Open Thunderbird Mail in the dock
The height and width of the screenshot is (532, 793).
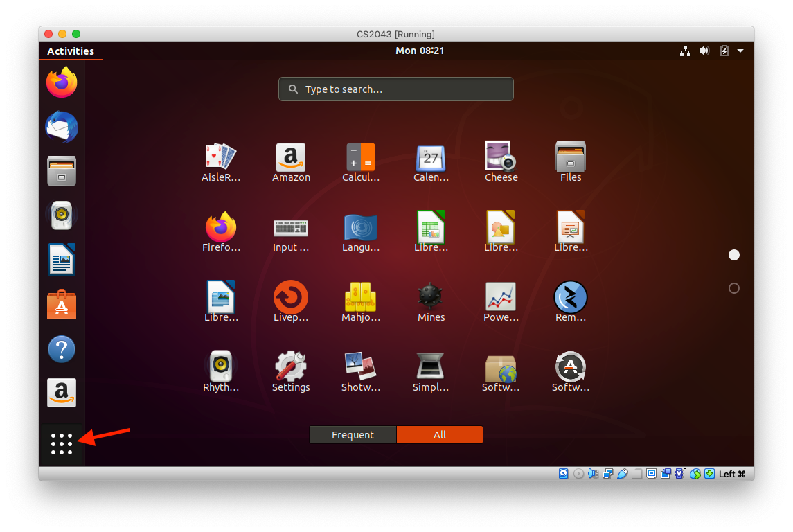coord(62,127)
